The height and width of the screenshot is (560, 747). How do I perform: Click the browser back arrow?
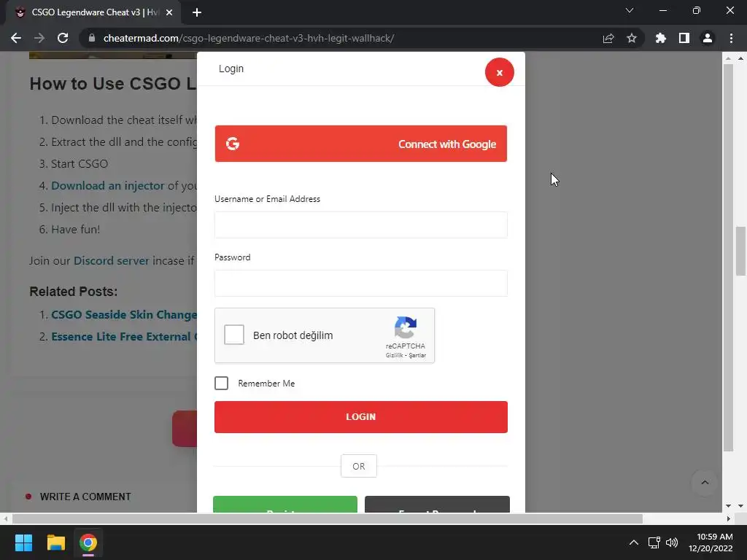(x=16, y=38)
